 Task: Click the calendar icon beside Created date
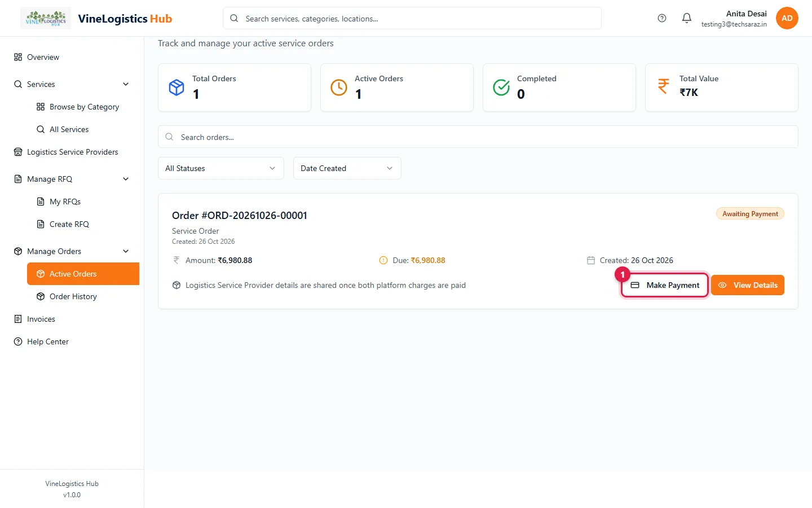591,260
